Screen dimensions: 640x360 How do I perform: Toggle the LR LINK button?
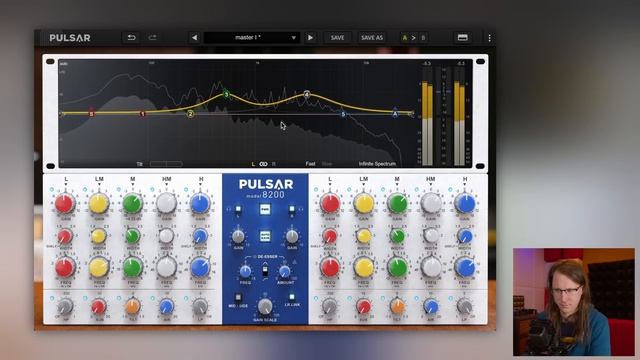292,297
